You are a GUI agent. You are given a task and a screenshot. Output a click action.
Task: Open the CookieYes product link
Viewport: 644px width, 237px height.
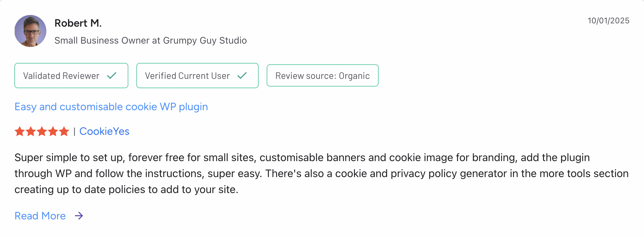click(104, 131)
